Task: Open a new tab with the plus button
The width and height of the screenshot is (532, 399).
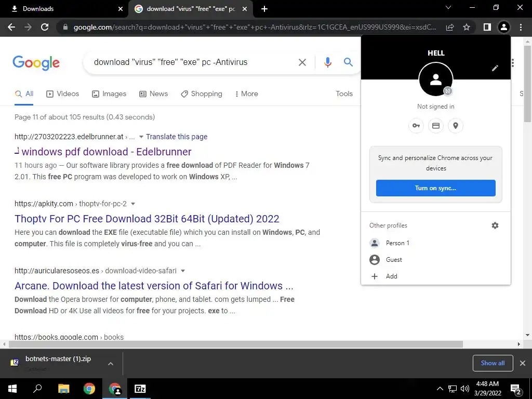Action: tap(264, 9)
